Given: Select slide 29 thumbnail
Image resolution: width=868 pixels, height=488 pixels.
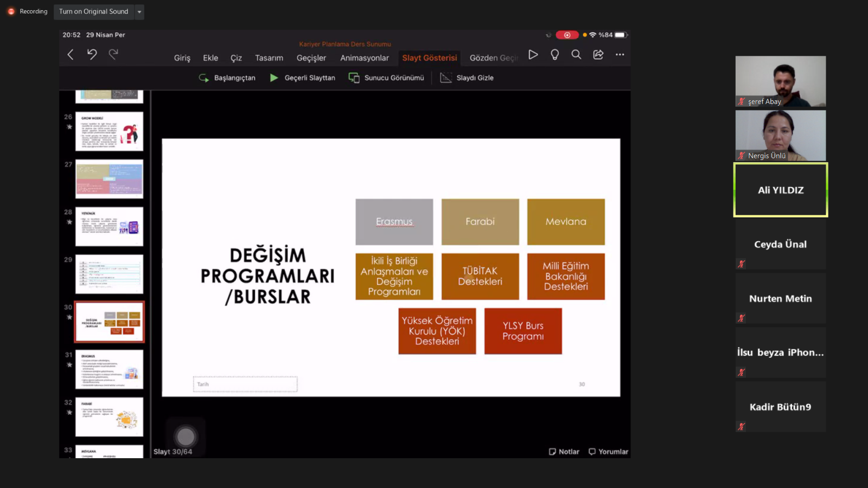Looking at the screenshot, I should 109,274.
